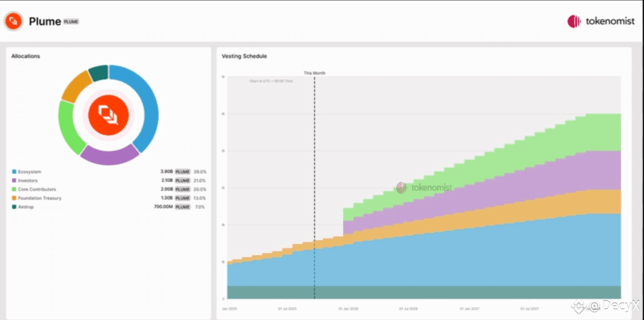The height and width of the screenshot is (320, 644).
Task: Click the PLUME badge in Airdrop row
Action: tap(182, 207)
